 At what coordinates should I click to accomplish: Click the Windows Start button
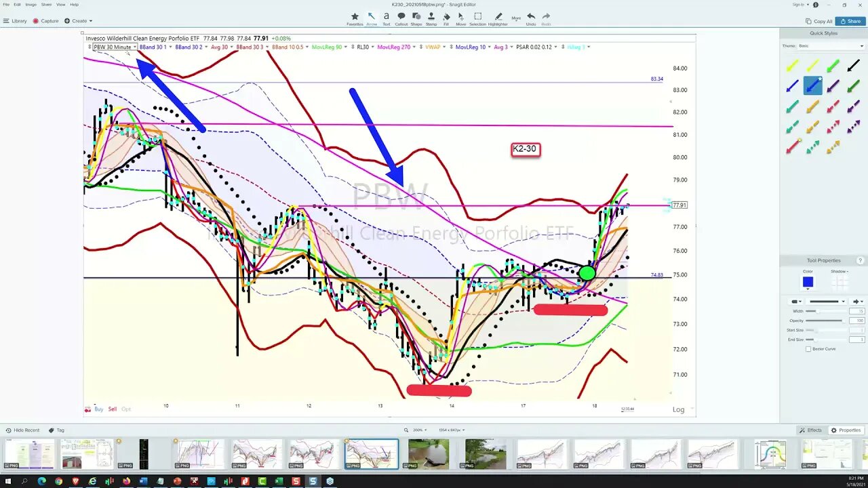click(7, 481)
